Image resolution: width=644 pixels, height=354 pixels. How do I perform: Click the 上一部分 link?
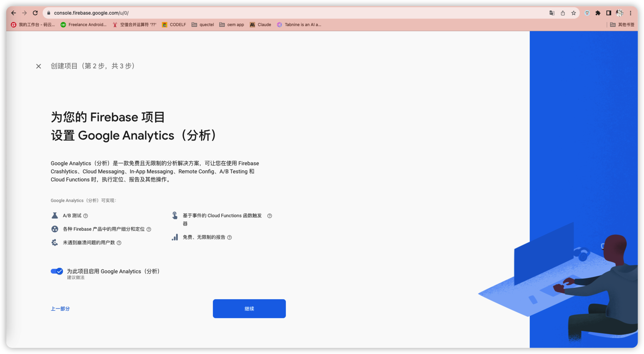coord(60,309)
